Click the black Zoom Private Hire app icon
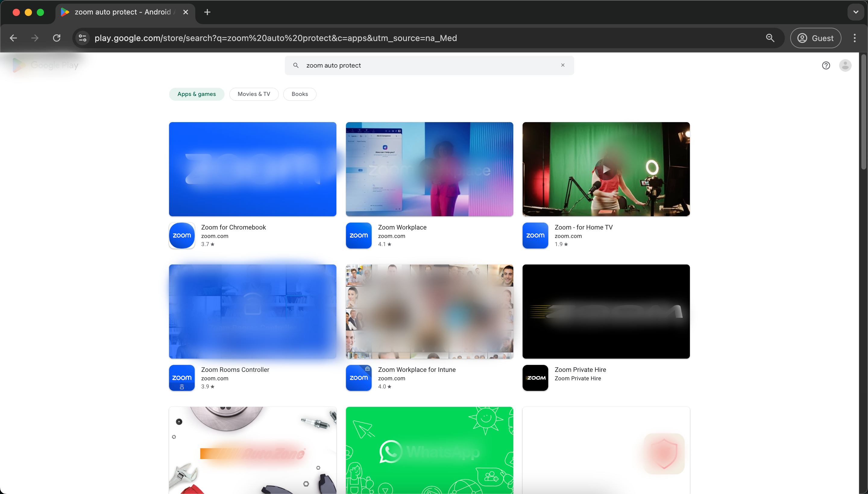 pyautogui.click(x=535, y=378)
